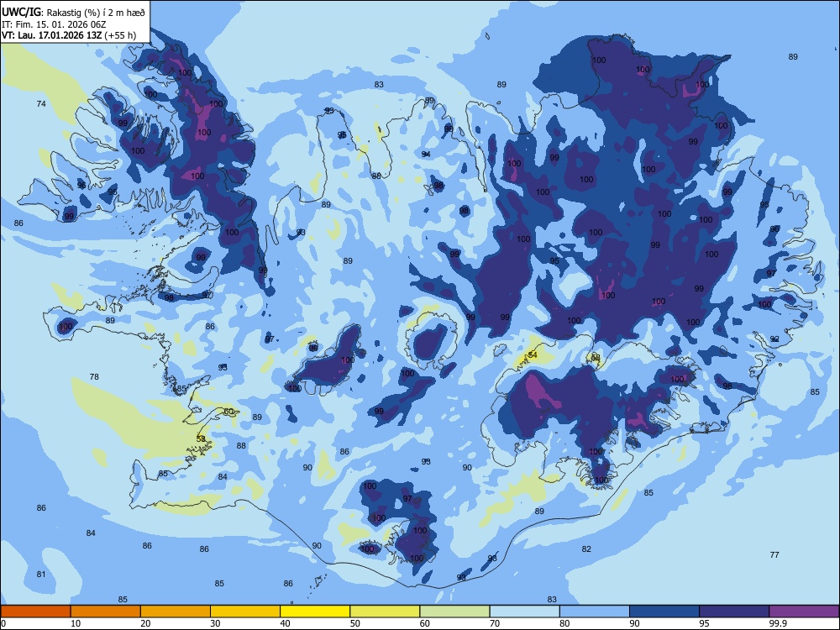
Task: Click valid time 'VT: Lau. 17.01.2026 13Z (+55 h)'
Action: [69, 35]
